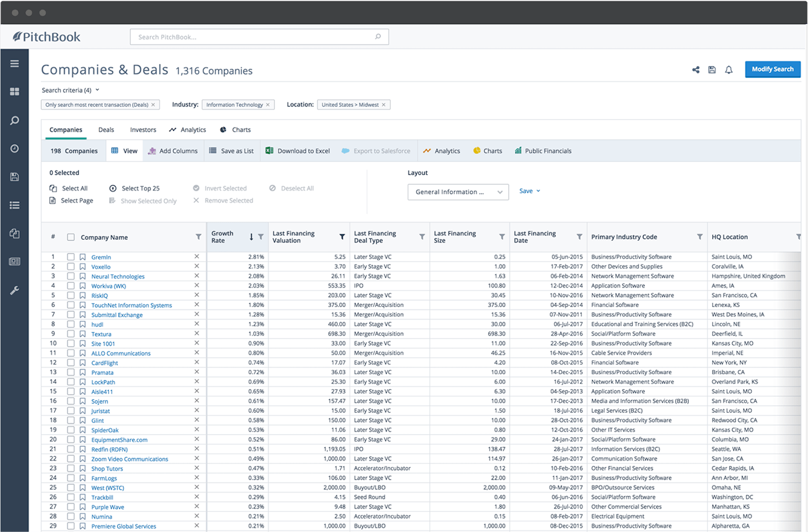Click Select Page option
Viewport: 808px width, 532px height.
pyautogui.click(x=71, y=200)
